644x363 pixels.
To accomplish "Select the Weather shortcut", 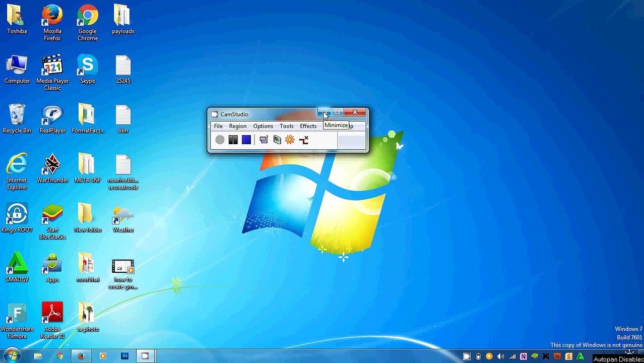I will coord(123,218).
